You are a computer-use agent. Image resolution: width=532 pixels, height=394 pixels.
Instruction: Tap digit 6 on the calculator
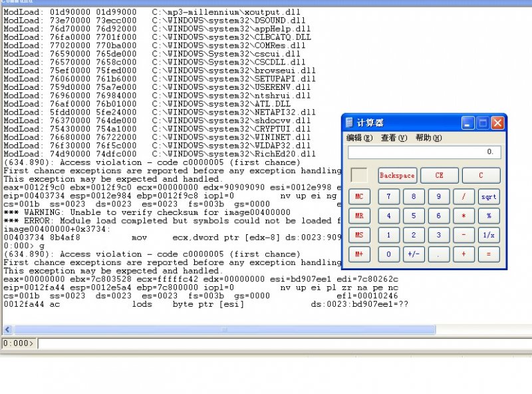click(x=439, y=216)
